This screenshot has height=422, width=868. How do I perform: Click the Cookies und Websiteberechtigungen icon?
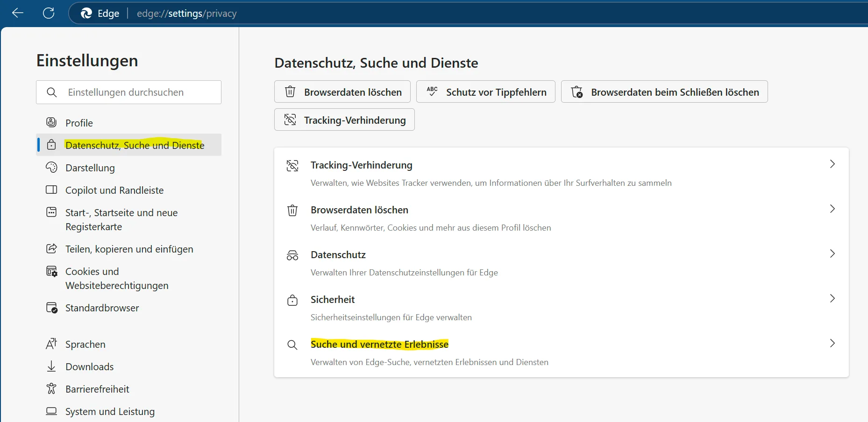tap(52, 271)
